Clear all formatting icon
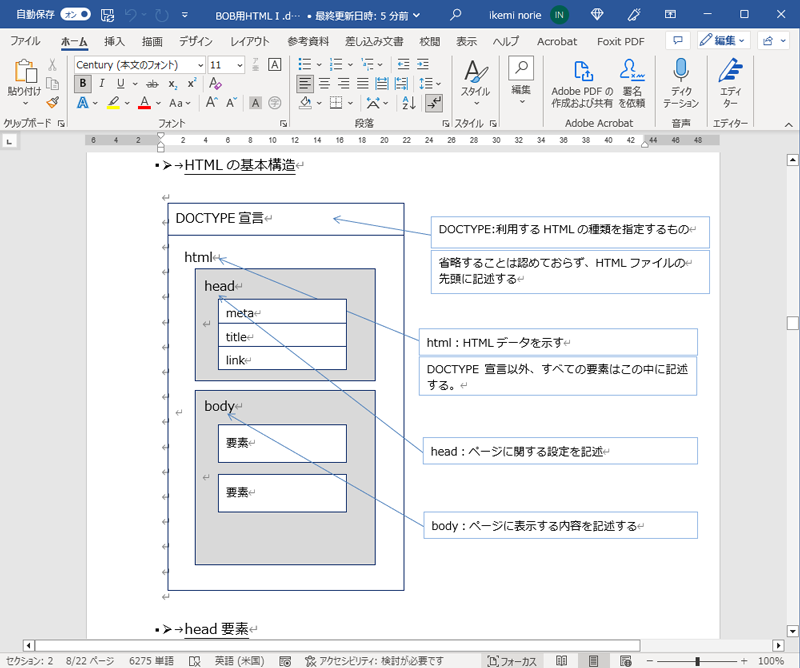The width and height of the screenshot is (800, 668). click(215, 84)
